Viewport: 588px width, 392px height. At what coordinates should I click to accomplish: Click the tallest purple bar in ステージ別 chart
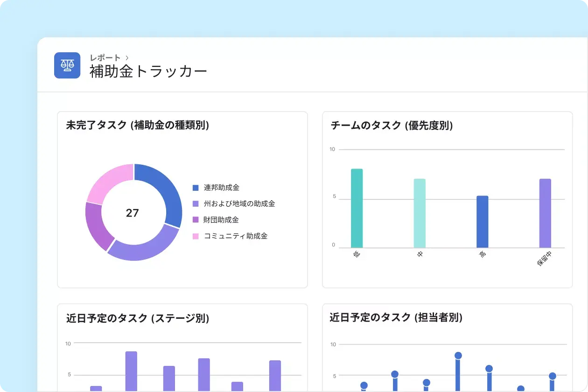point(131,371)
